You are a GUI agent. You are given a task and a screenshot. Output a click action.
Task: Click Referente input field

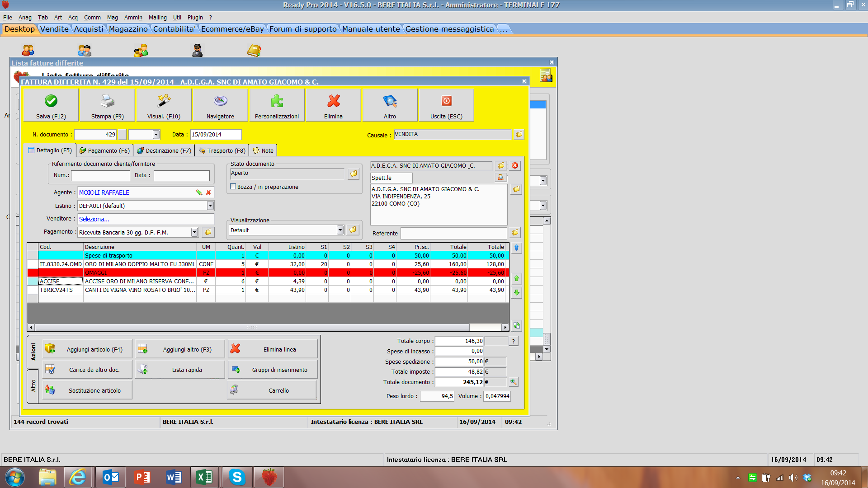tap(453, 233)
